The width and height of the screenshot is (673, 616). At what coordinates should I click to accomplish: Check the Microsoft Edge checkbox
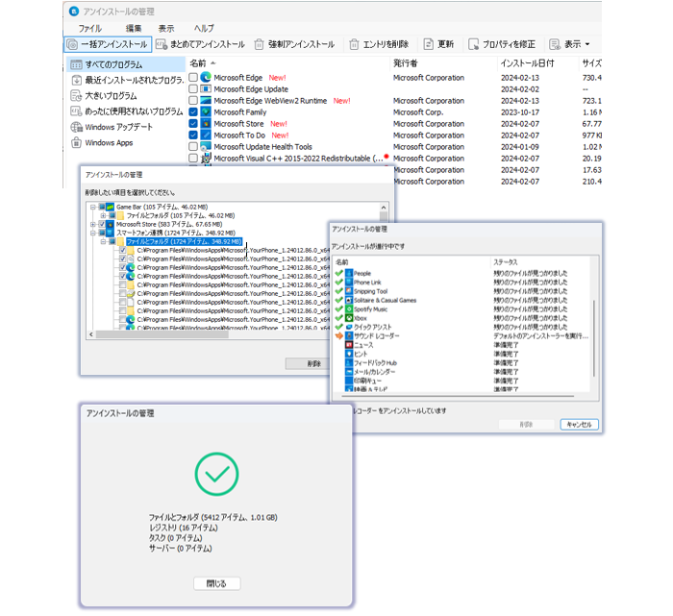(x=193, y=77)
